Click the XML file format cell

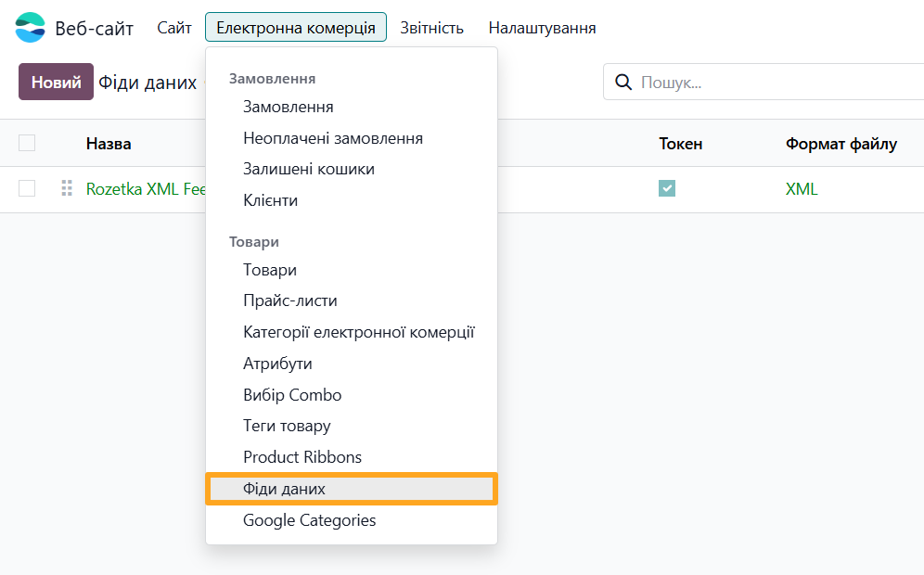[x=802, y=188]
